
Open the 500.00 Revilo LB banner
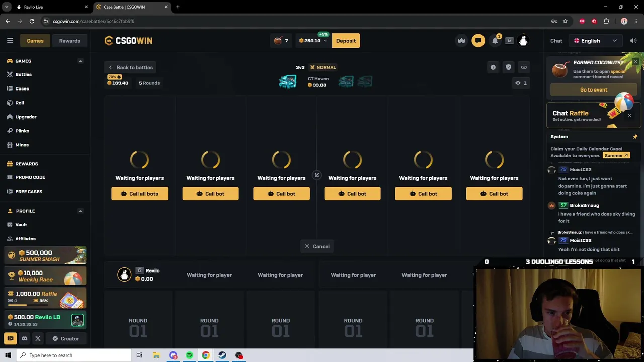pyautogui.click(x=45, y=320)
